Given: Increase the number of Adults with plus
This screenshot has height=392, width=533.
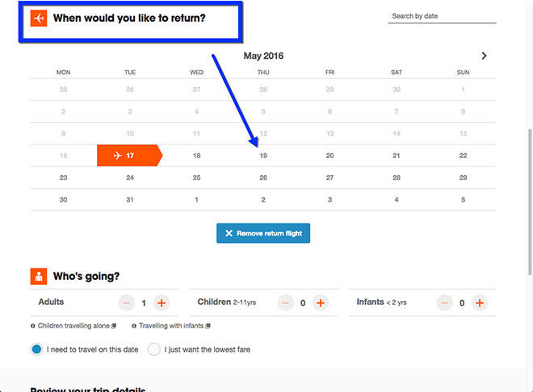Looking at the screenshot, I should click(162, 302).
